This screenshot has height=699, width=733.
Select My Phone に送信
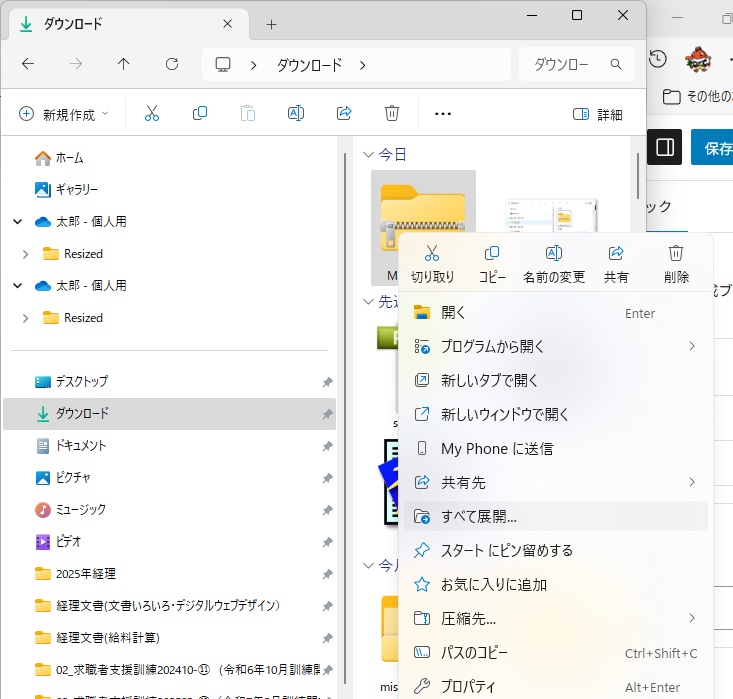click(555, 448)
